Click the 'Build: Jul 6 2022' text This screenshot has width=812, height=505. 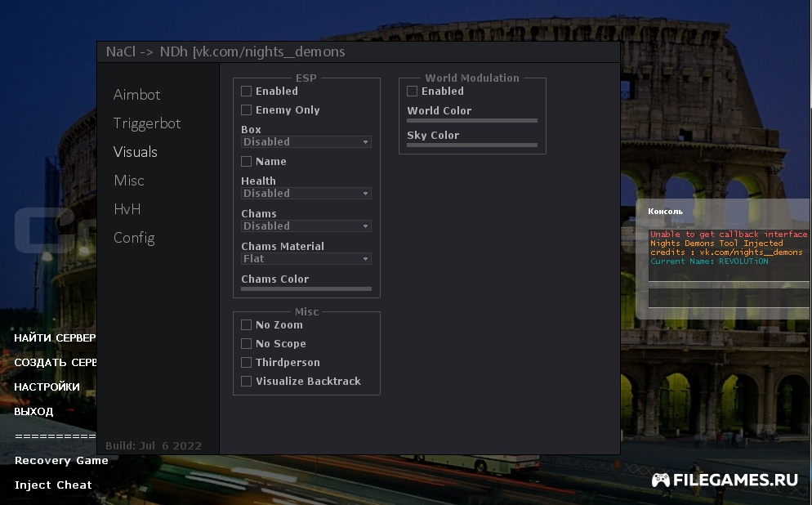tap(154, 445)
